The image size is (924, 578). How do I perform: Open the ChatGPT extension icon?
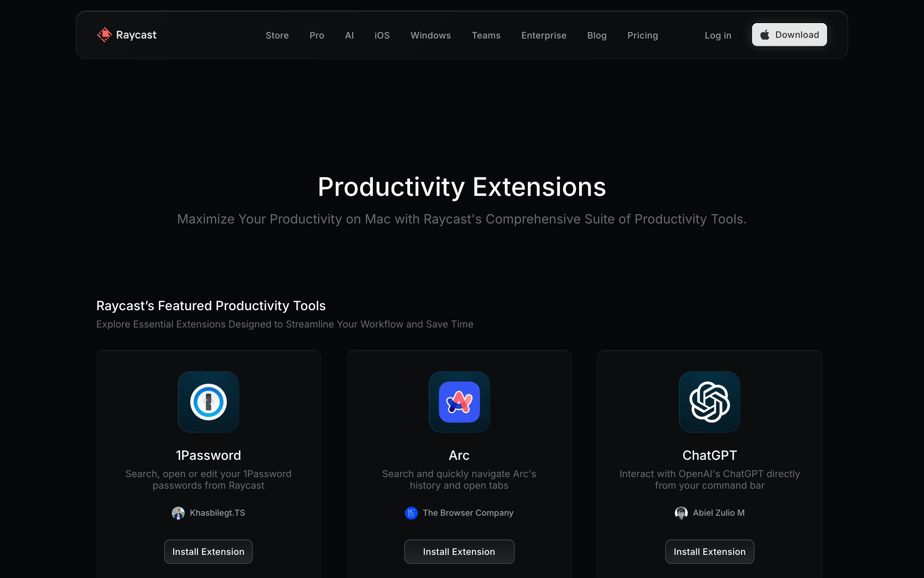tap(710, 402)
